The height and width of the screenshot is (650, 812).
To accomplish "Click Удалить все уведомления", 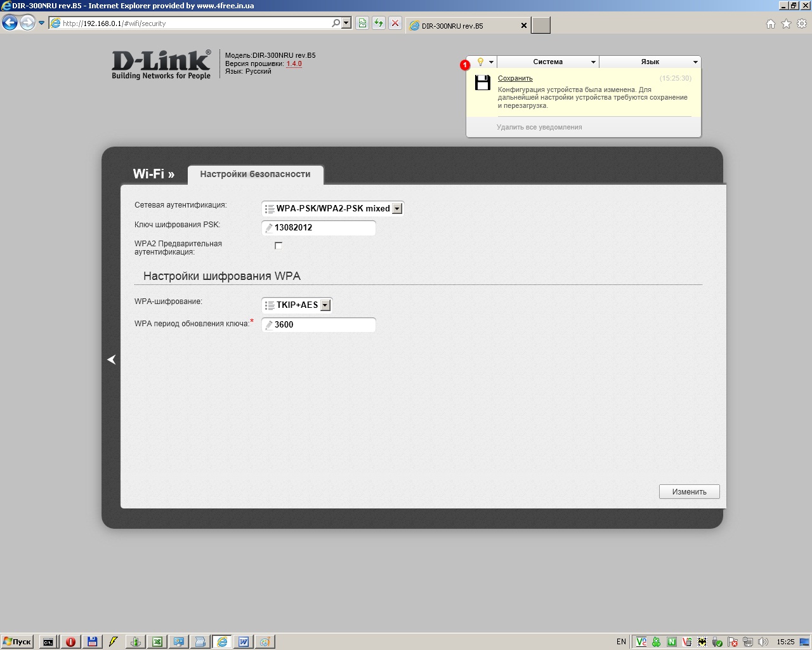I will point(539,127).
